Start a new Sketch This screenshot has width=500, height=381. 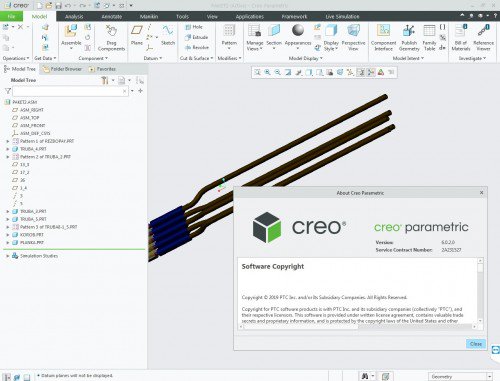click(168, 35)
